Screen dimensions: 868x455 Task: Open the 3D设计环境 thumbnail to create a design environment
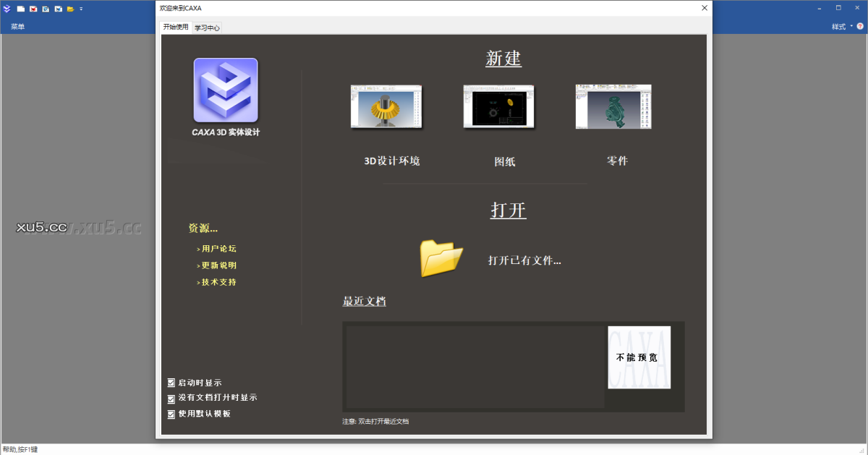pyautogui.click(x=386, y=107)
